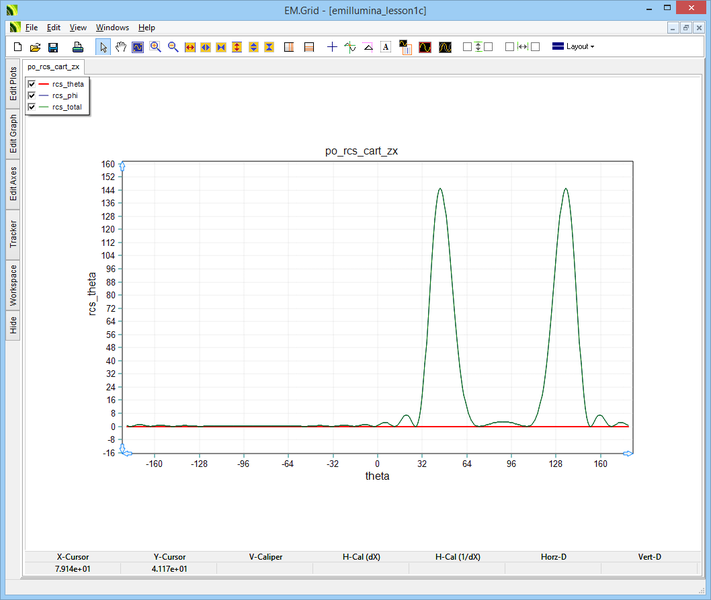Click the Print icon in toolbar
The image size is (711, 600).
pos(77,47)
